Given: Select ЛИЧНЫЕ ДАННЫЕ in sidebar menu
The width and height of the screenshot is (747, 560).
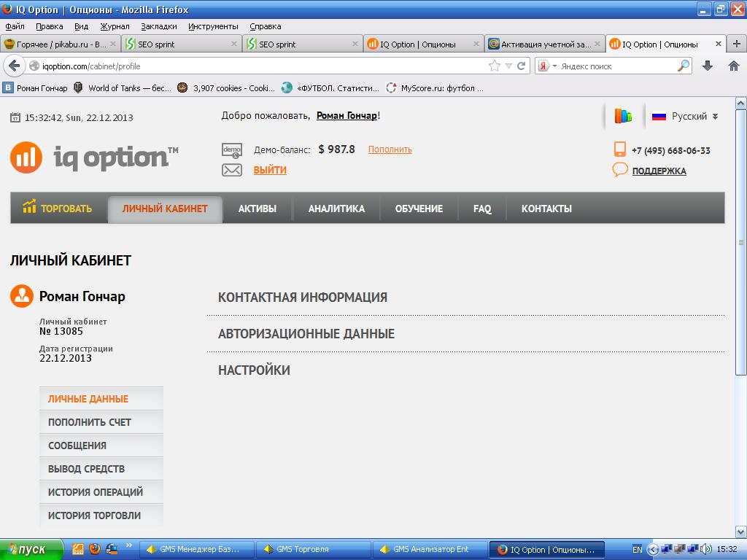Looking at the screenshot, I should click(x=101, y=399).
